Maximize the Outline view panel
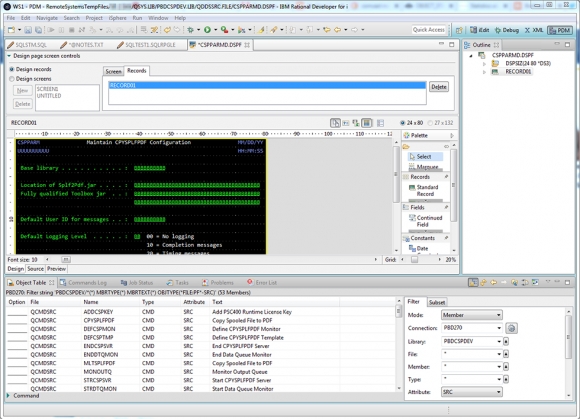The width and height of the screenshot is (580, 419). pyautogui.click(x=567, y=44)
